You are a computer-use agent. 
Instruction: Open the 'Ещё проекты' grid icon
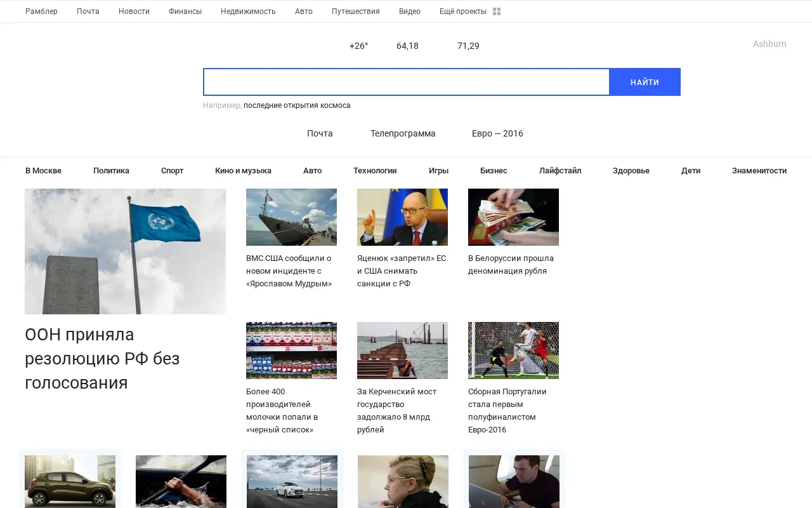[497, 11]
